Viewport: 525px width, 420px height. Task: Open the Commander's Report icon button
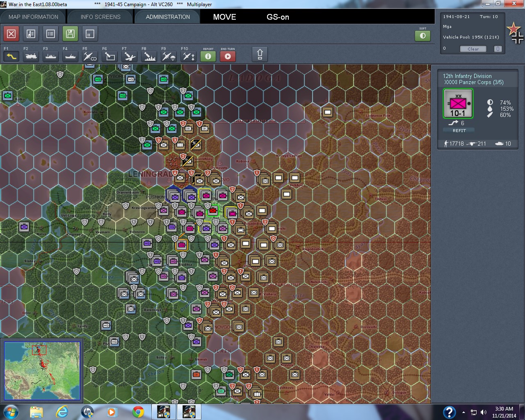click(x=31, y=34)
